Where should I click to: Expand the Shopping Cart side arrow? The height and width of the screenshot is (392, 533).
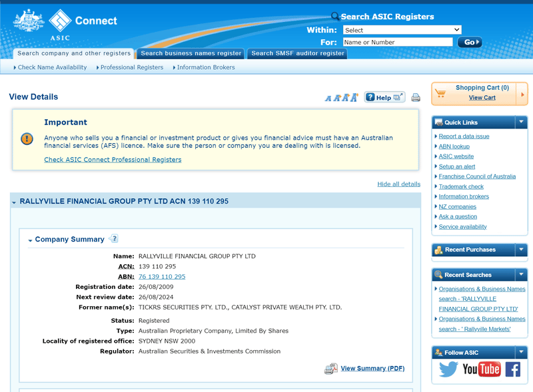tap(522, 95)
